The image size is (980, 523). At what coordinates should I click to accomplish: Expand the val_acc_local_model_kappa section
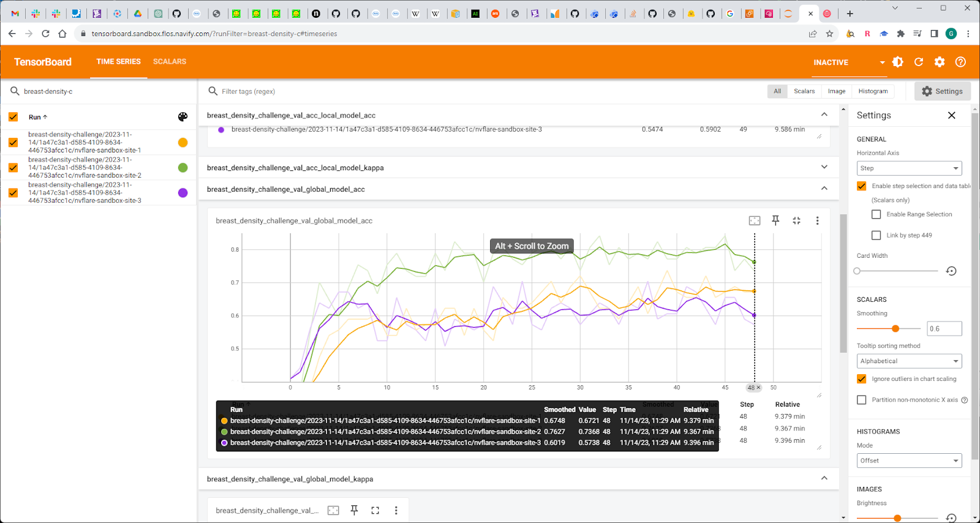click(824, 167)
